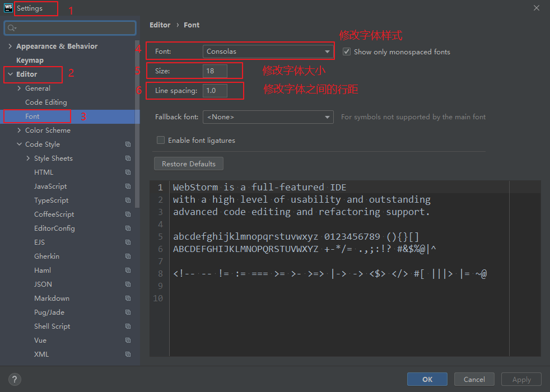The width and height of the screenshot is (550, 392).
Task: Expand the Style Sheets chevron
Action: tap(28, 158)
